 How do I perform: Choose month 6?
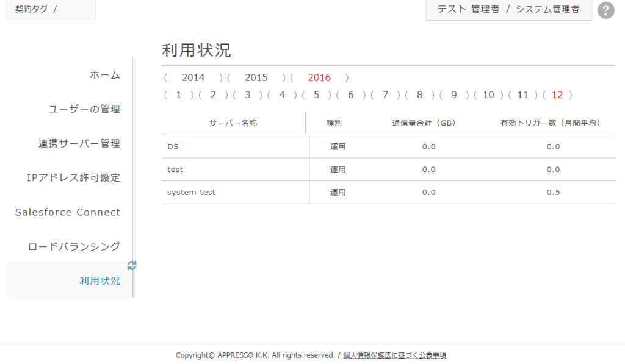(x=351, y=95)
